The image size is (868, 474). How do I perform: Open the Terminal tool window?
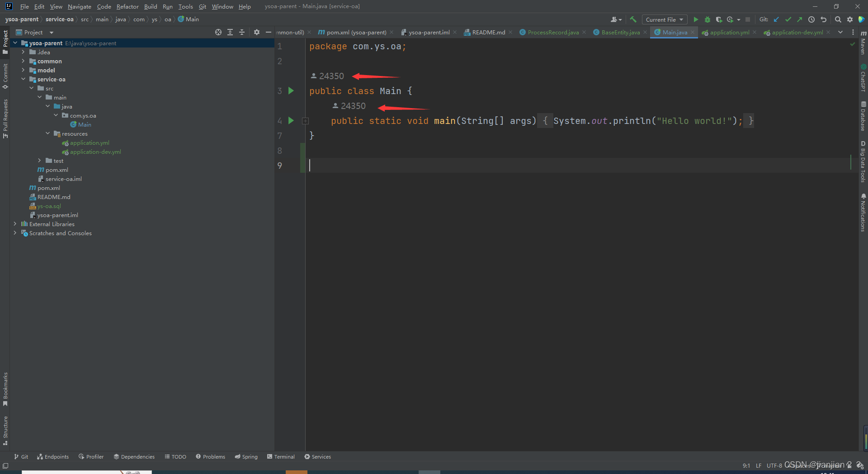(x=281, y=457)
